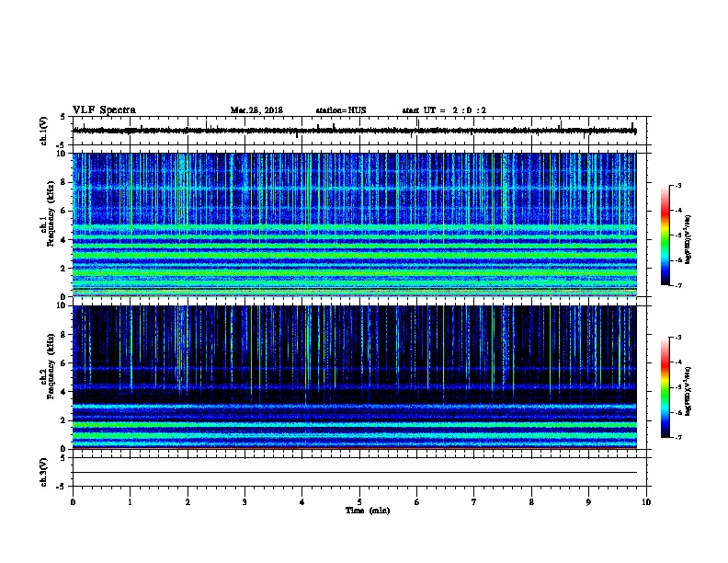Screen dimensions: 728x563
Task: Click the ch.2 frequency spectrogram panel
Action: point(354,377)
